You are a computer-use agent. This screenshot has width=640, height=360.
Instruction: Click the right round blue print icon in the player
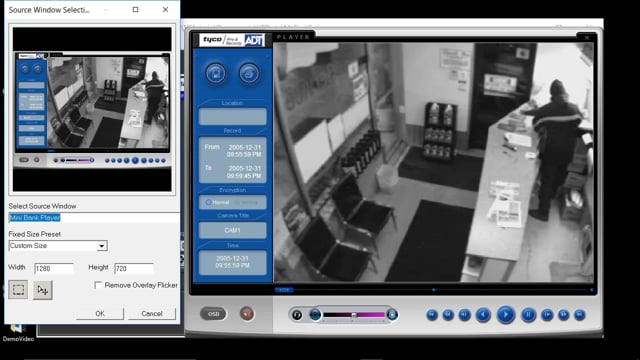coord(249,73)
